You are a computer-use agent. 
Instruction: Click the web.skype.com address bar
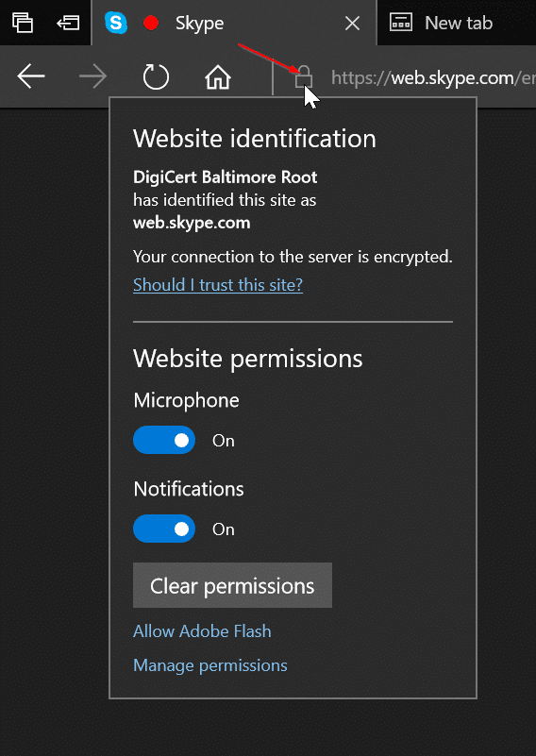433,77
